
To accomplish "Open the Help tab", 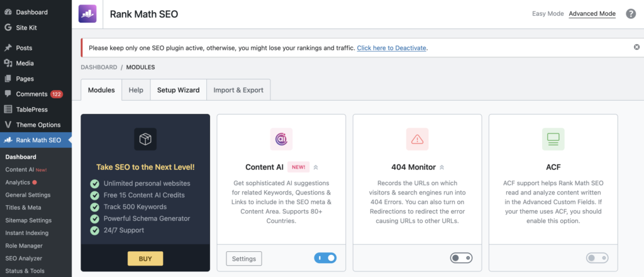I will click(x=136, y=90).
